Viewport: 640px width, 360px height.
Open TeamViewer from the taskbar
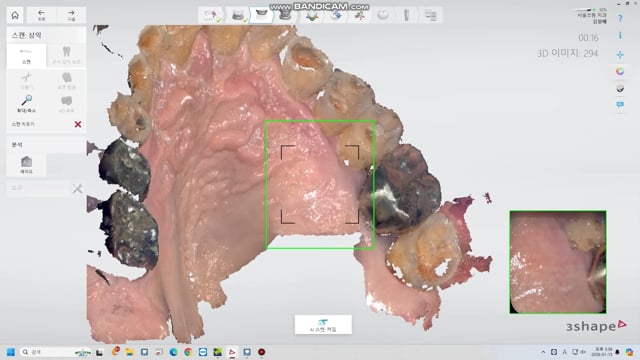(x=203, y=352)
